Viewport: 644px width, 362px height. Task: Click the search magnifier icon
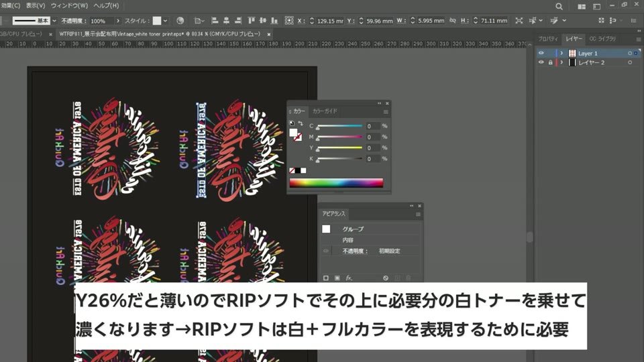pos(559,6)
